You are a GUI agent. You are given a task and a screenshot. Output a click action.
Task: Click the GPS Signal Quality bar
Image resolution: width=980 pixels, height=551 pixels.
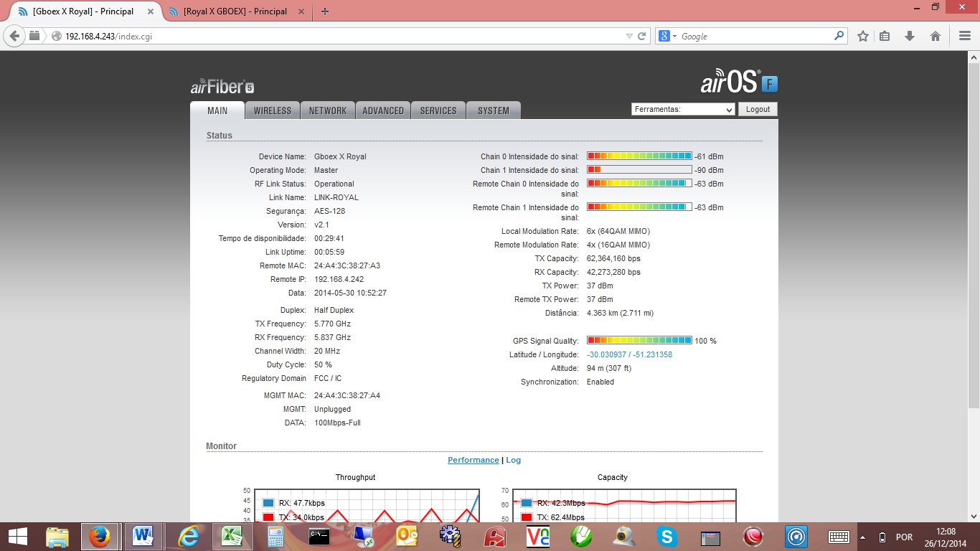pos(639,340)
